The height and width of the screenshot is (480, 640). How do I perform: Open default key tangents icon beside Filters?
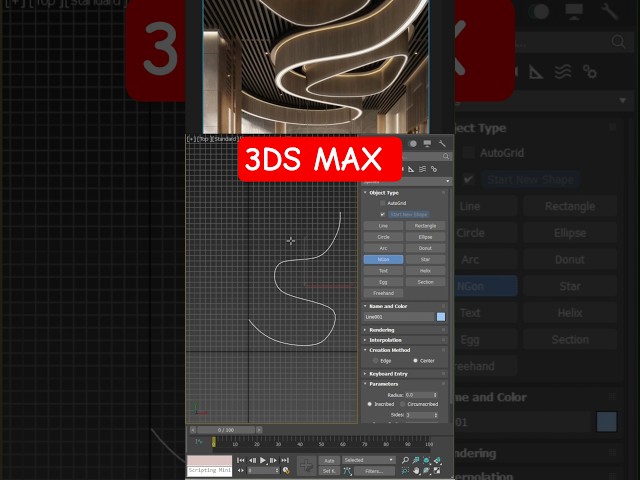click(x=347, y=471)
